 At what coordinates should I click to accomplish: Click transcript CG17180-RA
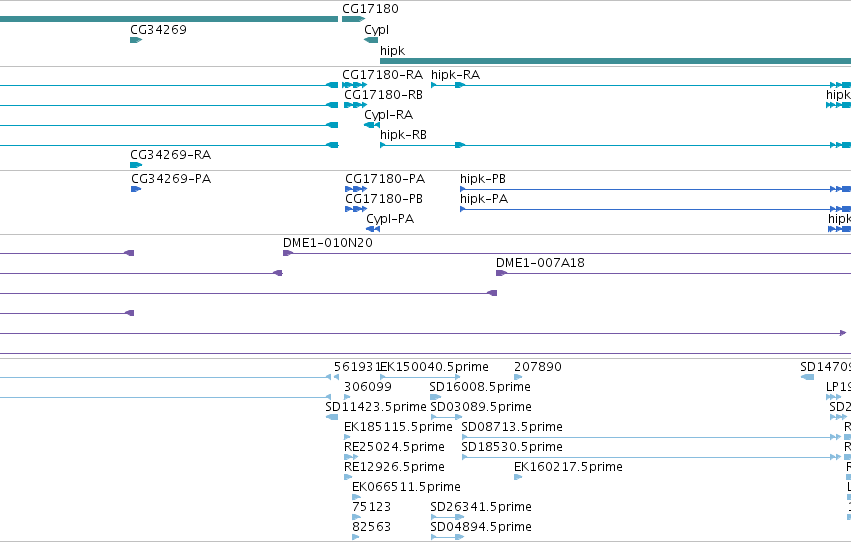click(354, 85)
